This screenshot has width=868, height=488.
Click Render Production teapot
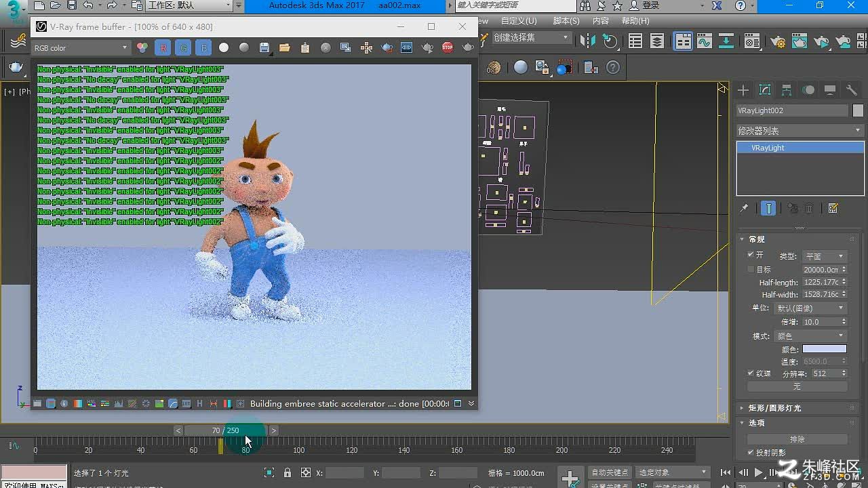(x=822, y=41)
